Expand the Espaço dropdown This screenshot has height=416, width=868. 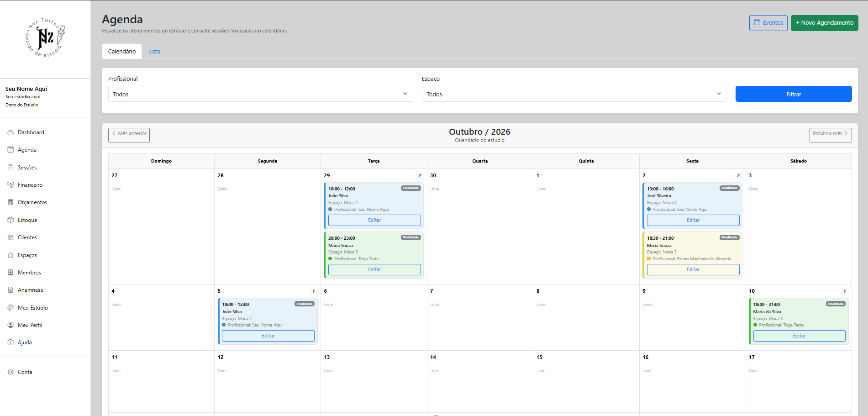(x=574, y=94)
